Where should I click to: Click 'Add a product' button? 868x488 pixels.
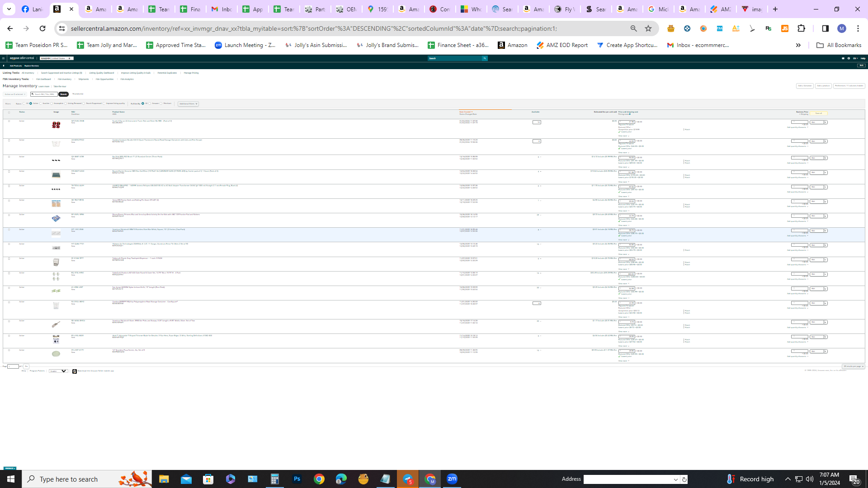823,86
